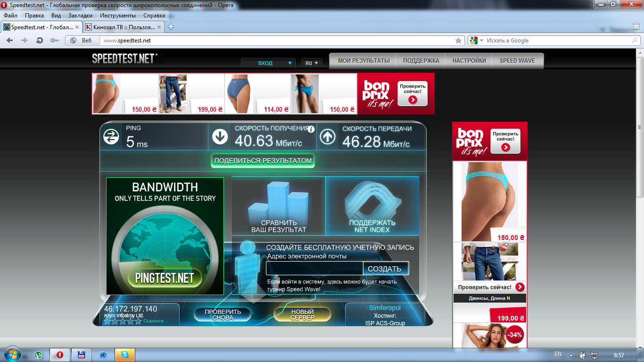This screenshot has width=644, height=362.
Task: Open the Инструменты menu
Action: 118,16
